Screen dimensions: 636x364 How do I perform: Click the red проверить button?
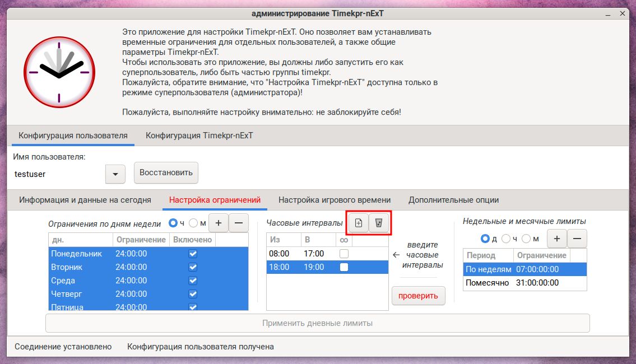pos(418,296)
